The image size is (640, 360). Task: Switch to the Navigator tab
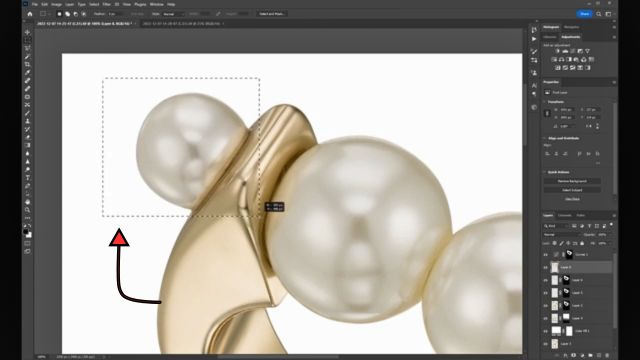pyautogui.click(x=571, y=27)
